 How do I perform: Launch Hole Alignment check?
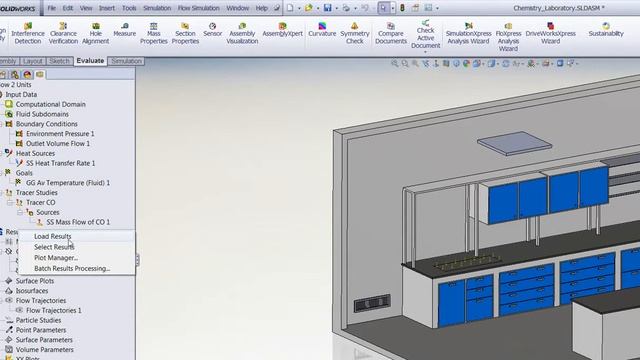tap(96, 33)
